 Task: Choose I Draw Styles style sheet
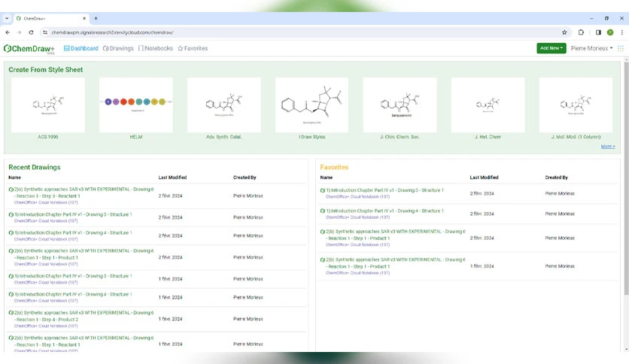[x=311, y=105]
